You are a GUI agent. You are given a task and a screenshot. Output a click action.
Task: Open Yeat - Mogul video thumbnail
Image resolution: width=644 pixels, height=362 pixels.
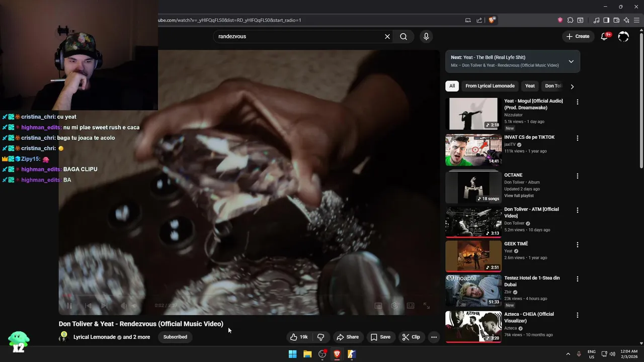[x=473, y=114]
